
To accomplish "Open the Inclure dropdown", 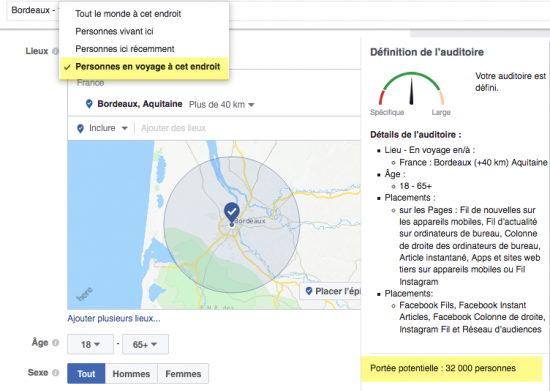I will click(x=108, y=128).
